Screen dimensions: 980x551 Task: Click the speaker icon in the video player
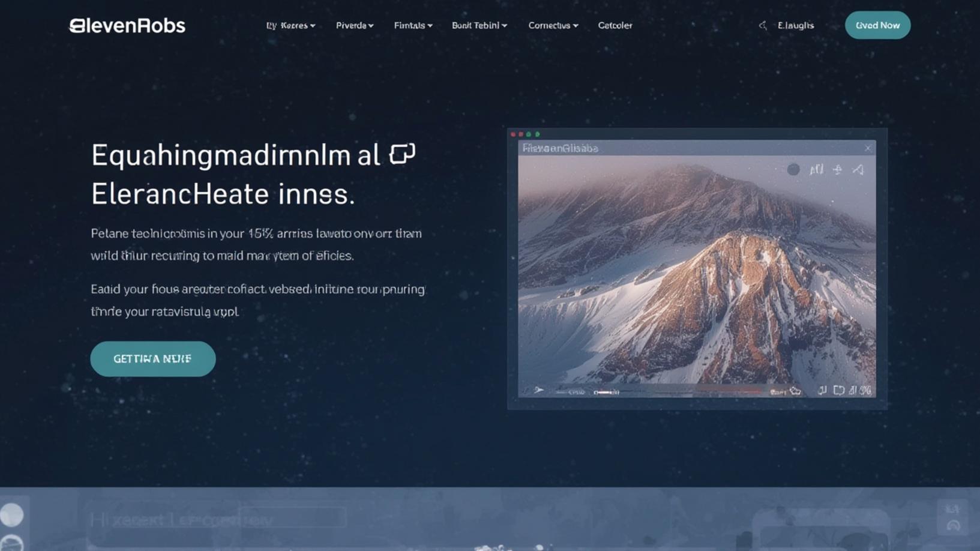tap(857, 170)
